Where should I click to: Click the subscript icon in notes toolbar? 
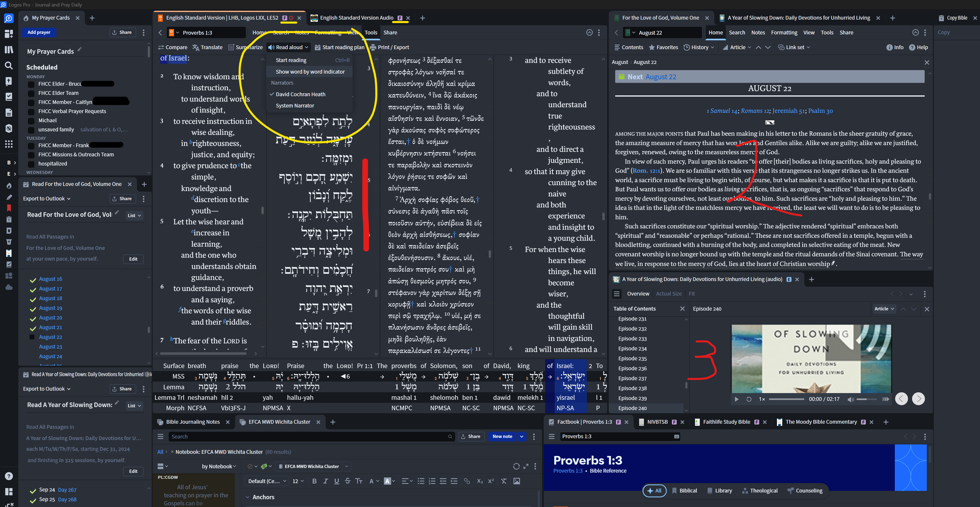(x=480, y=481)
